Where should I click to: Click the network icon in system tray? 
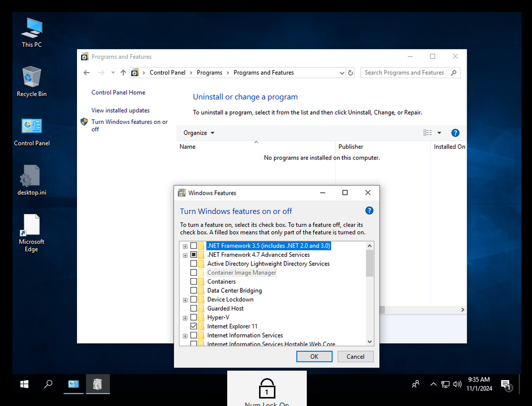click(445, 384)
